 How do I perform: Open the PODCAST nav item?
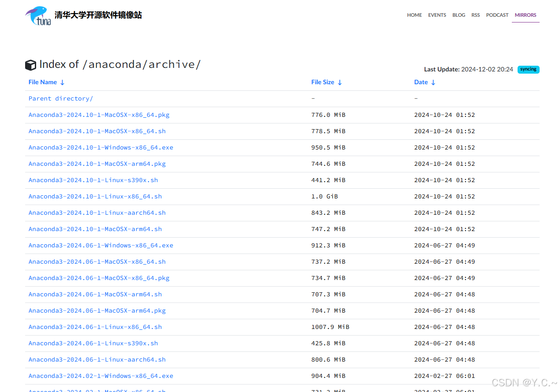click(x=497, y=15)
